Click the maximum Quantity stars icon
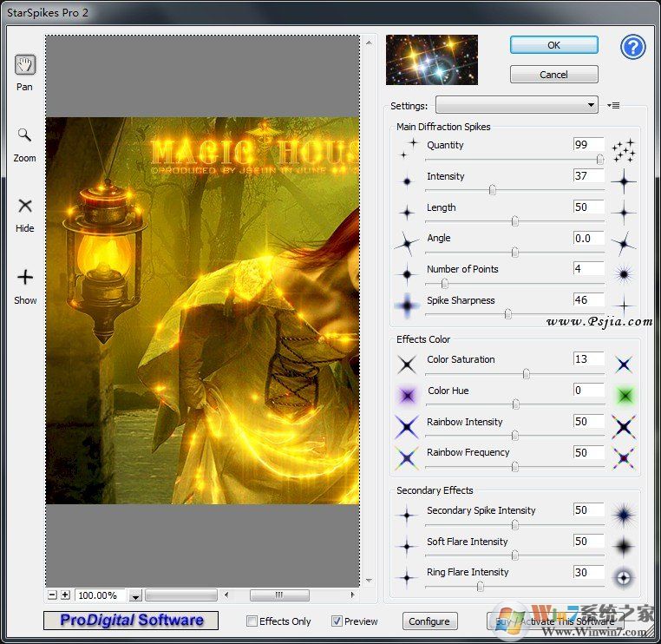661x644 pixels. tap(623, 150)
